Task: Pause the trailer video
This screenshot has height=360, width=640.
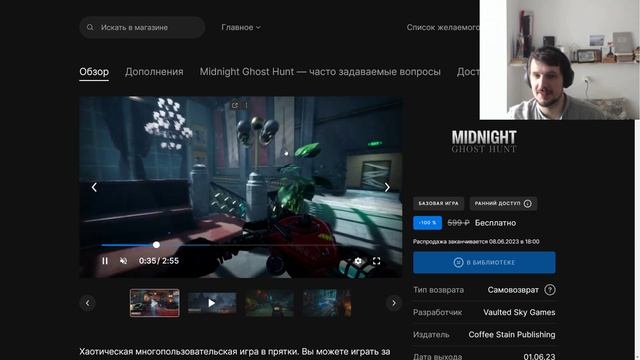Action: click(x=105, y=261)
